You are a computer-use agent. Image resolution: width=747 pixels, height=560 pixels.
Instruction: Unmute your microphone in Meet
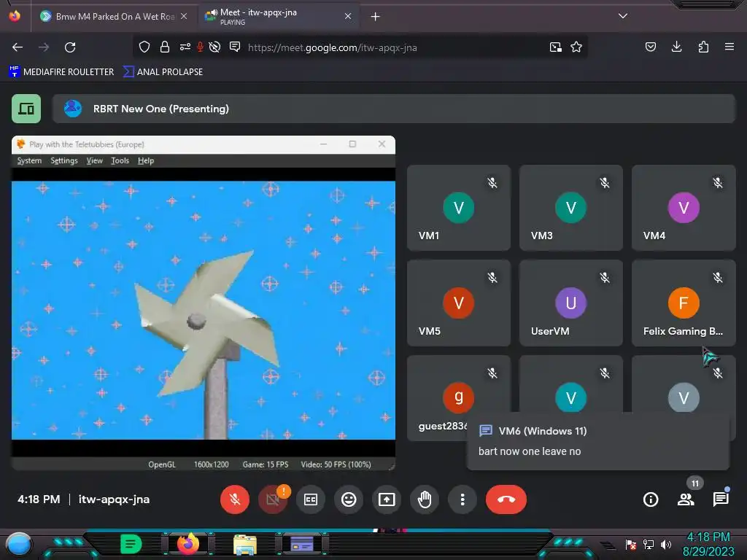tap(234, 499)
